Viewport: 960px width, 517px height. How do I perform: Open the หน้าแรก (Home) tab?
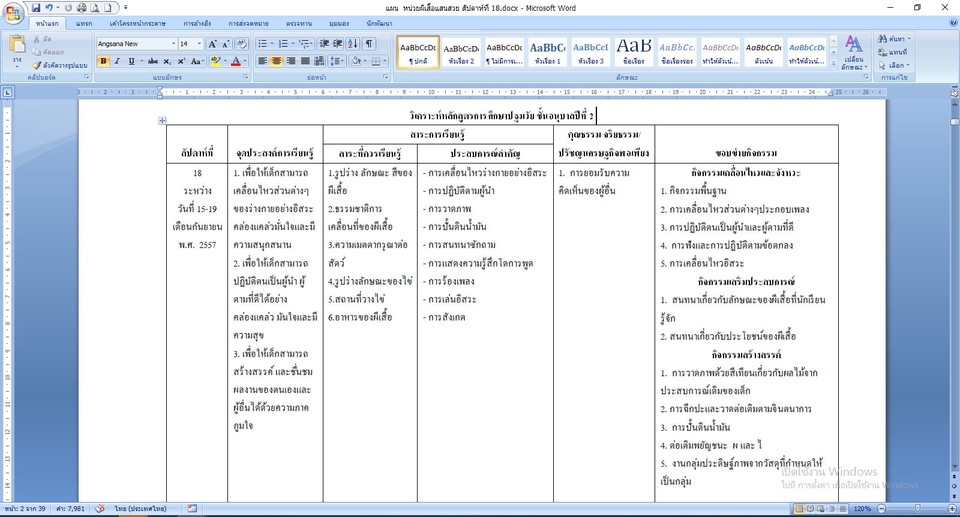click(47, 23)
